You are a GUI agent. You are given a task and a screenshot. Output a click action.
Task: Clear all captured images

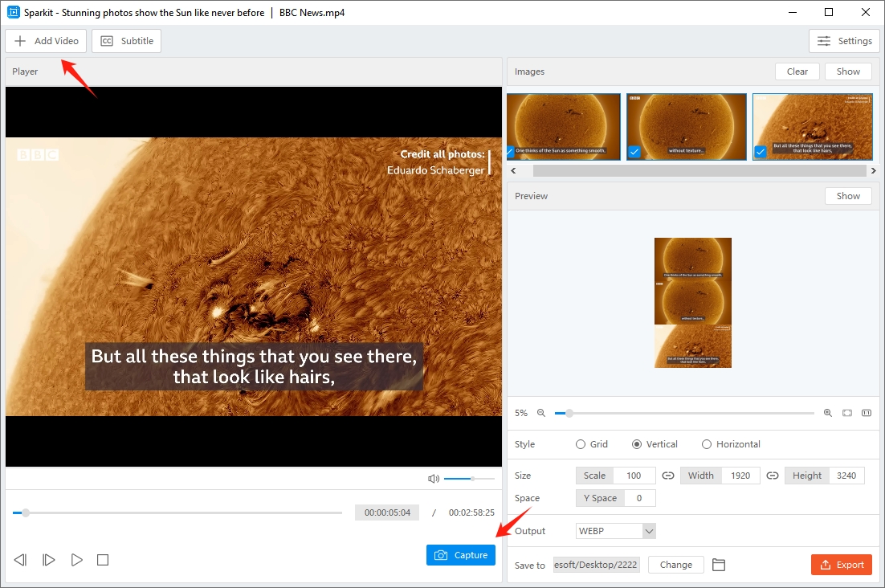click(x=797, y=71)
